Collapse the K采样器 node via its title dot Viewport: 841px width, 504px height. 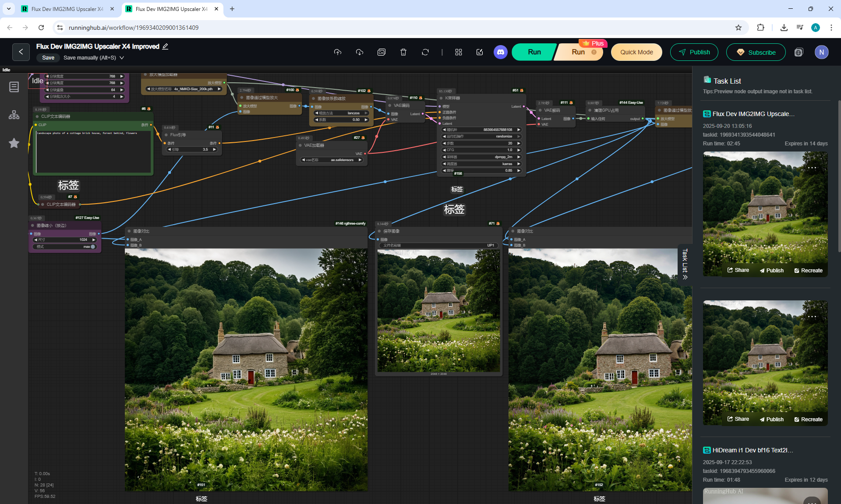[441, 98]
